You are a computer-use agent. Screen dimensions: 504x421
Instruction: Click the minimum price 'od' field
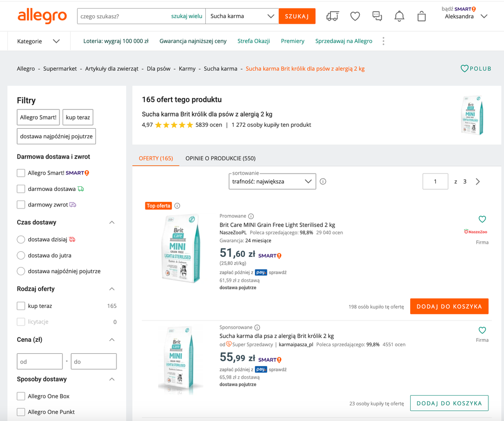click(40, 361)
